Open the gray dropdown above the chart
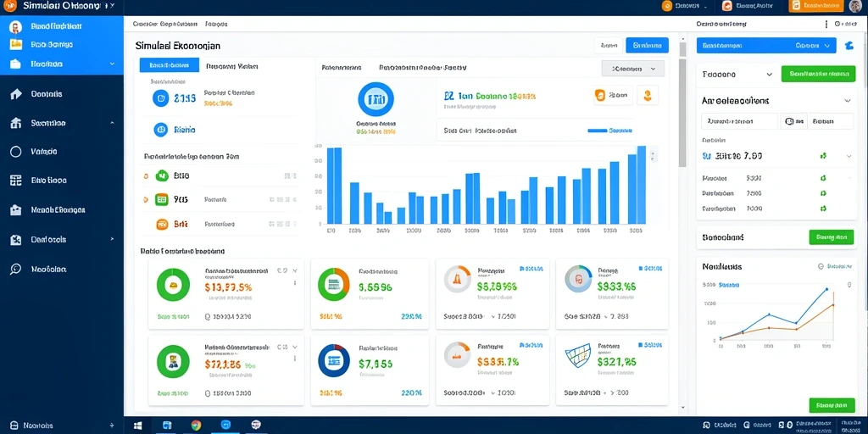 [x=632, y=69]
